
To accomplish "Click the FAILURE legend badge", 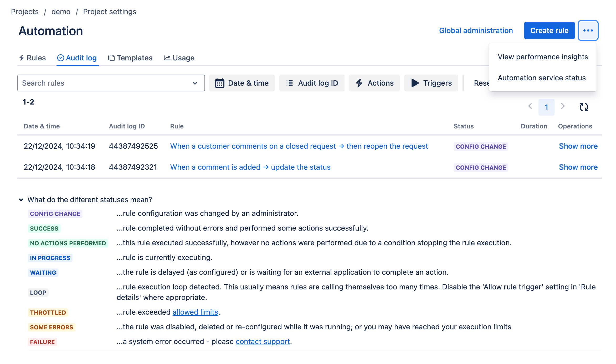I will click(x=42, y=342).
